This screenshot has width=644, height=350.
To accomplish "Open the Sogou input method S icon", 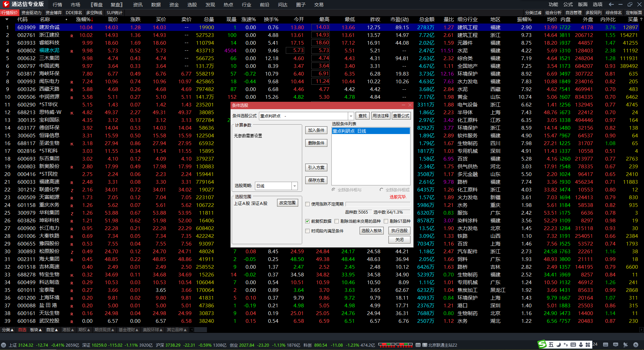I will (x=542, y=344).
